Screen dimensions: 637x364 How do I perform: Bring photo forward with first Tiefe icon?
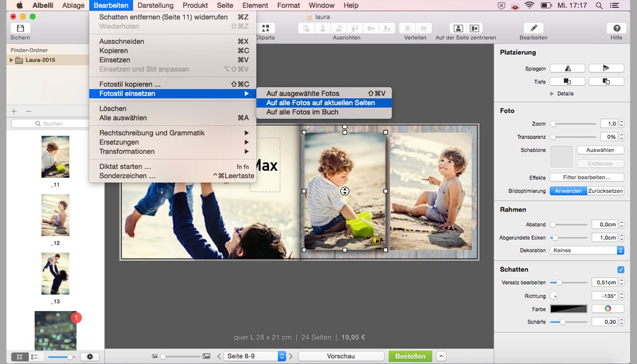coord(567,81)
